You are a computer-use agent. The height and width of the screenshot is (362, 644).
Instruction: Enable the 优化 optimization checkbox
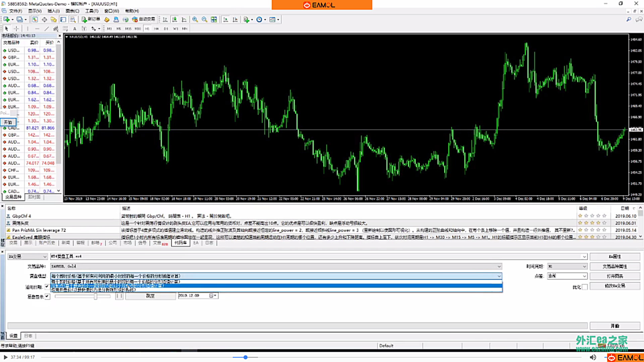585,287
